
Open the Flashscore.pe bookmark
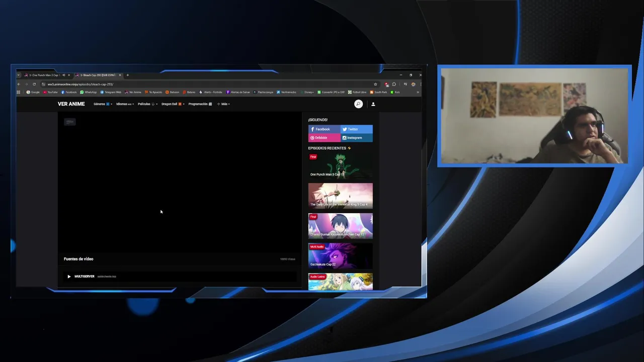tap(263, 92)
